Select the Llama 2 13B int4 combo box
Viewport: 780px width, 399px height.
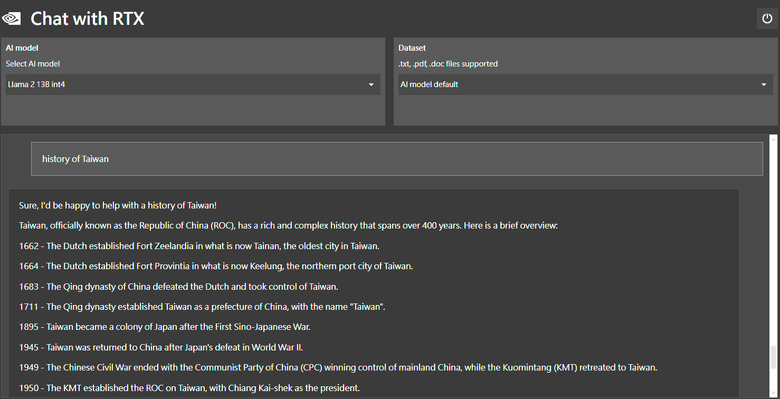tap(193, 85)
